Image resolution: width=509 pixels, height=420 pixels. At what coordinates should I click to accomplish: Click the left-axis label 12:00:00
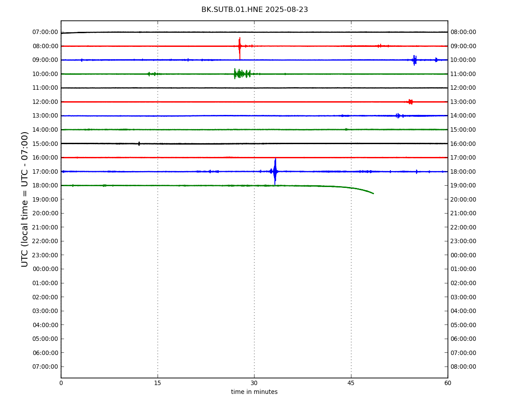[x=45, y=102]
